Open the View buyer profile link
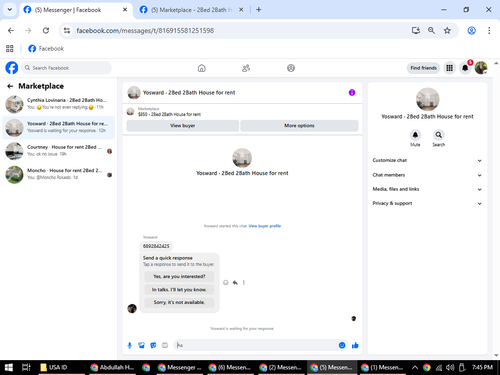Image resolution: width=500 pixels, height=375 pixels. pyautogui.click(x=265, y=226)
